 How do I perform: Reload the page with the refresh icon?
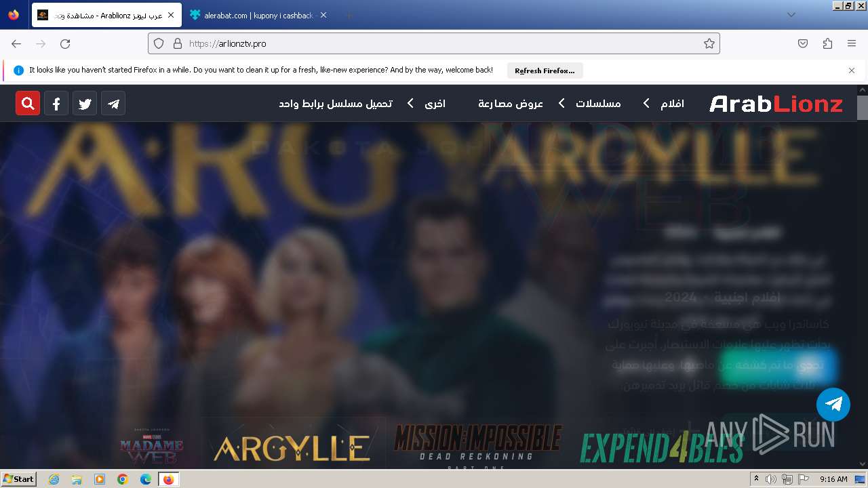(x=65, y=43)
